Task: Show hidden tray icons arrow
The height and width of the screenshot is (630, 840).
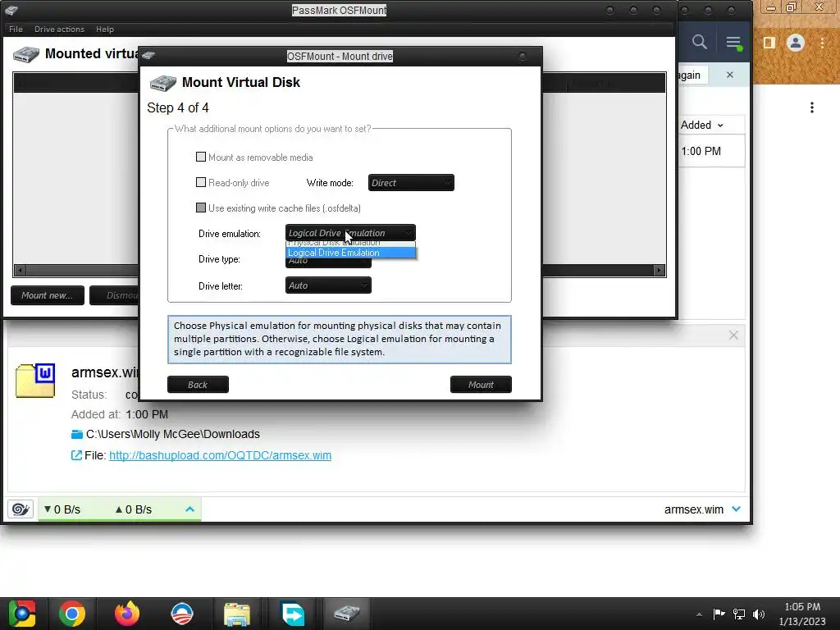Action: tap(699, 614)
